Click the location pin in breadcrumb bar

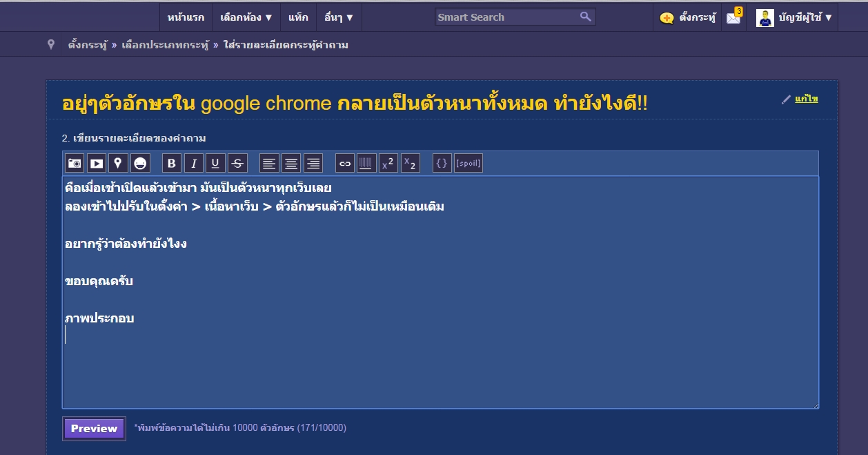pos(50,45)
